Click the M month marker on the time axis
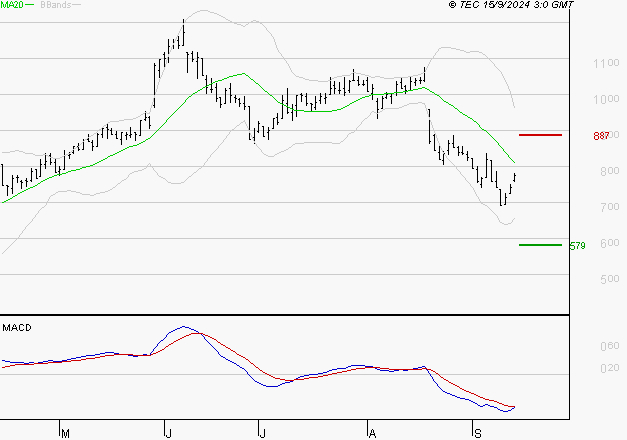Viewport: 627px width, 440px height. tap(66, 433)
